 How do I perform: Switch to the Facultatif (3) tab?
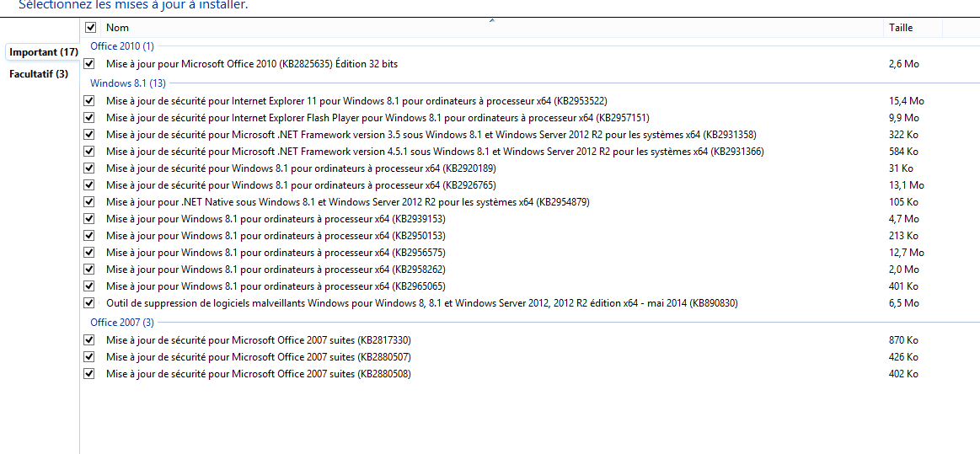click(39, 74)
